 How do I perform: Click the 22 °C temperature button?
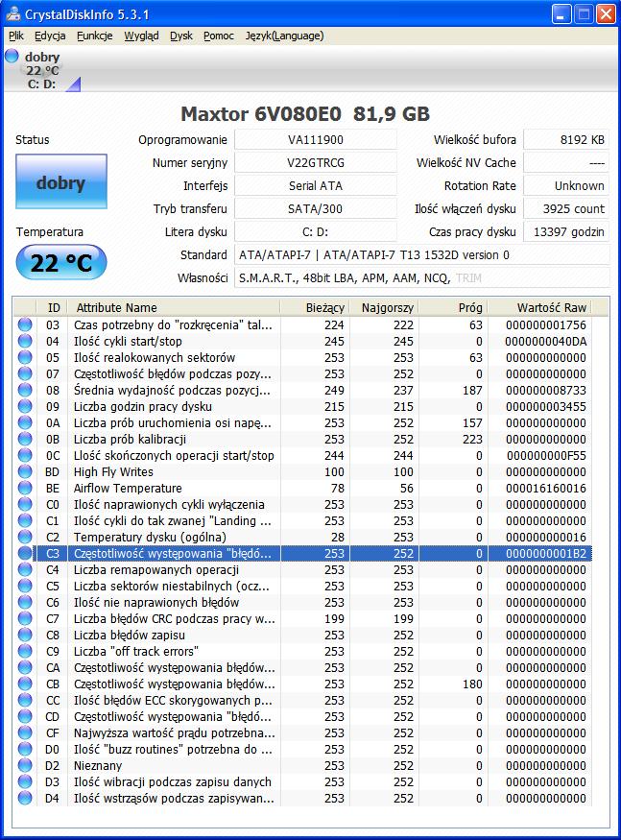61,262
